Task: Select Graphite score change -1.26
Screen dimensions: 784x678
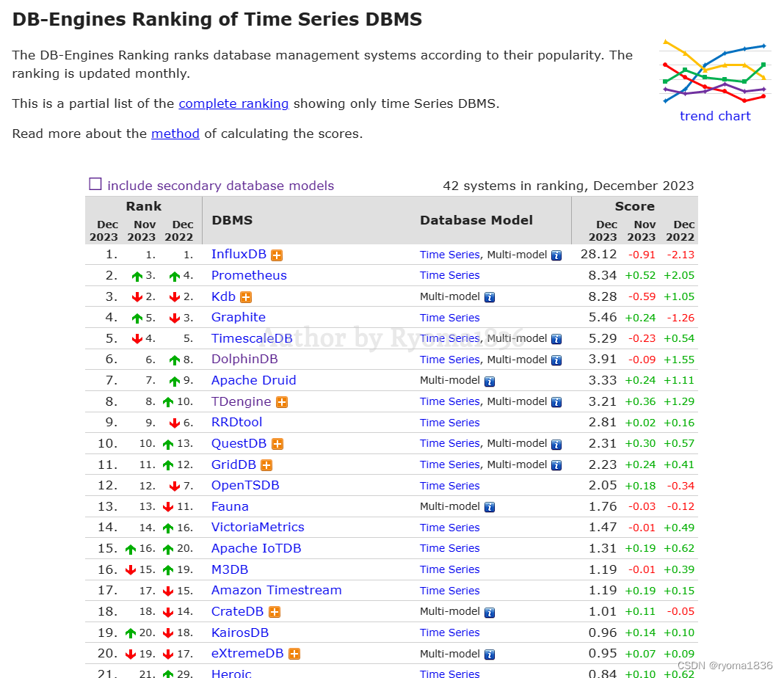Action: 680,318
